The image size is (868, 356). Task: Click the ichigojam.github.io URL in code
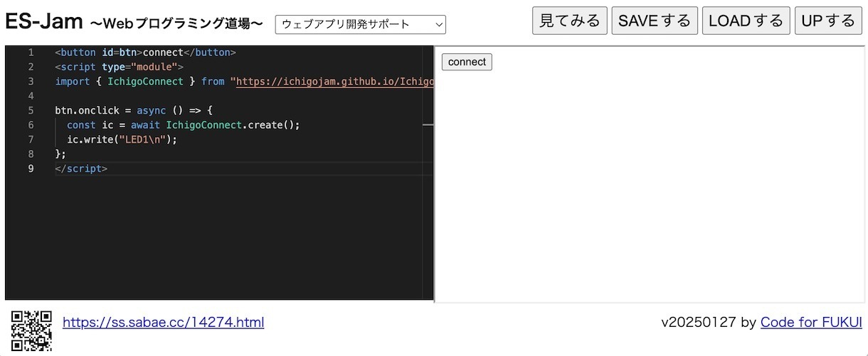click(334, 82)
